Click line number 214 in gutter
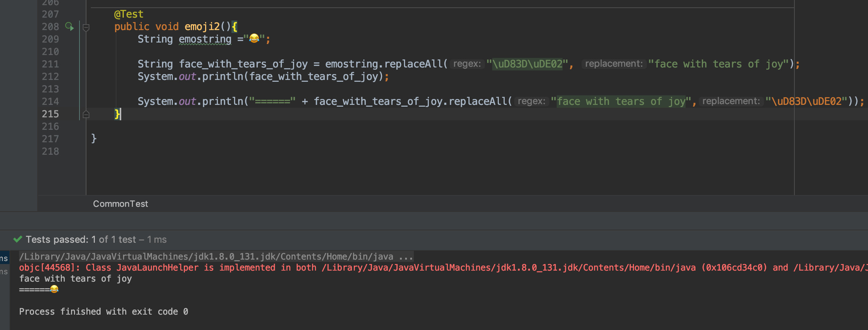868x330 pixels. [x=50, y=102]
